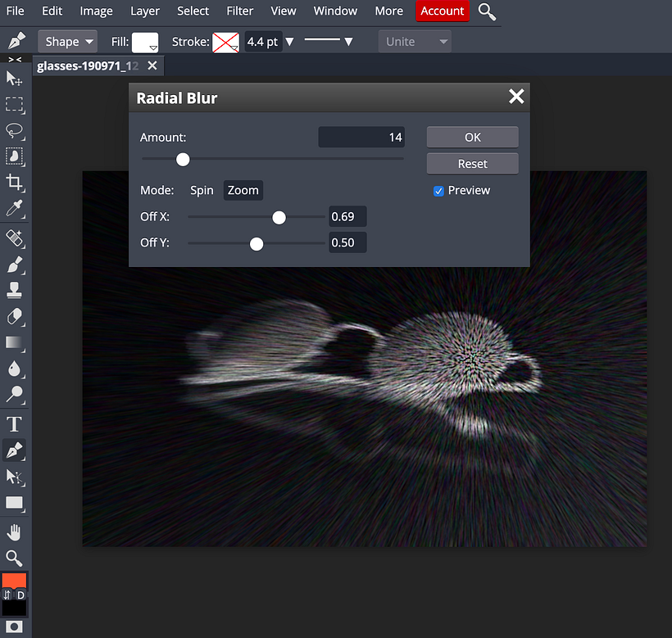Open the Filter menu
The image size is (672, 638).
[x=239, y=11]
